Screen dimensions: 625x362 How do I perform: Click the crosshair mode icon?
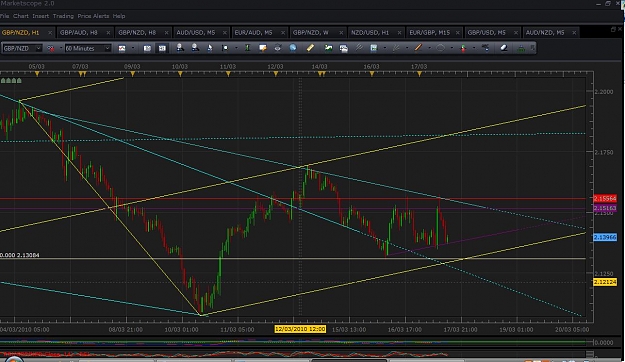point(225,48)
